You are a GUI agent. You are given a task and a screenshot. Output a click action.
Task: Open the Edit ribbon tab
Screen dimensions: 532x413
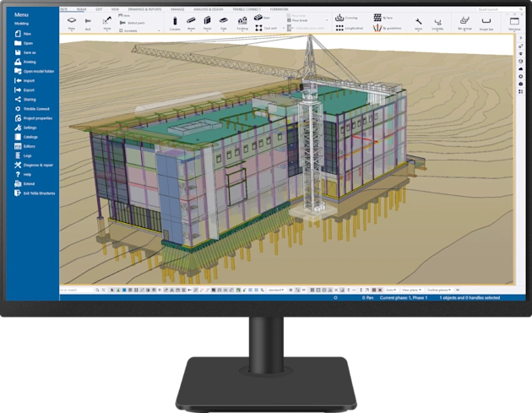pos(99,9)
